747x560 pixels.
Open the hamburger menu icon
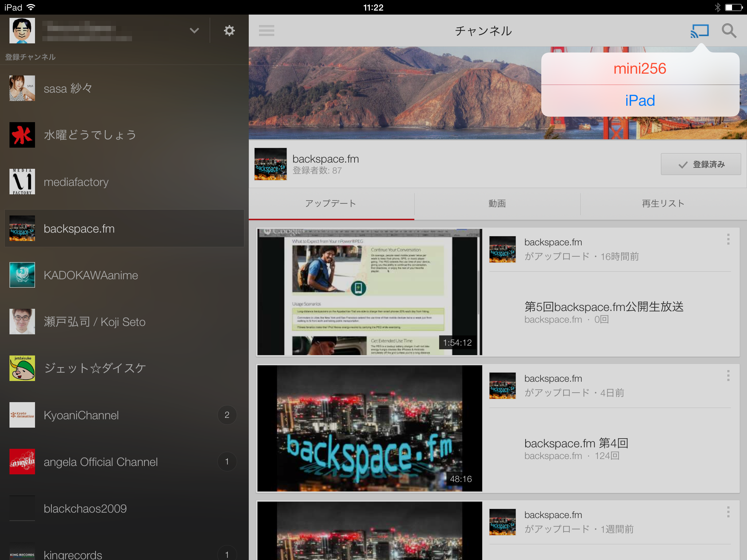[267, 31]
